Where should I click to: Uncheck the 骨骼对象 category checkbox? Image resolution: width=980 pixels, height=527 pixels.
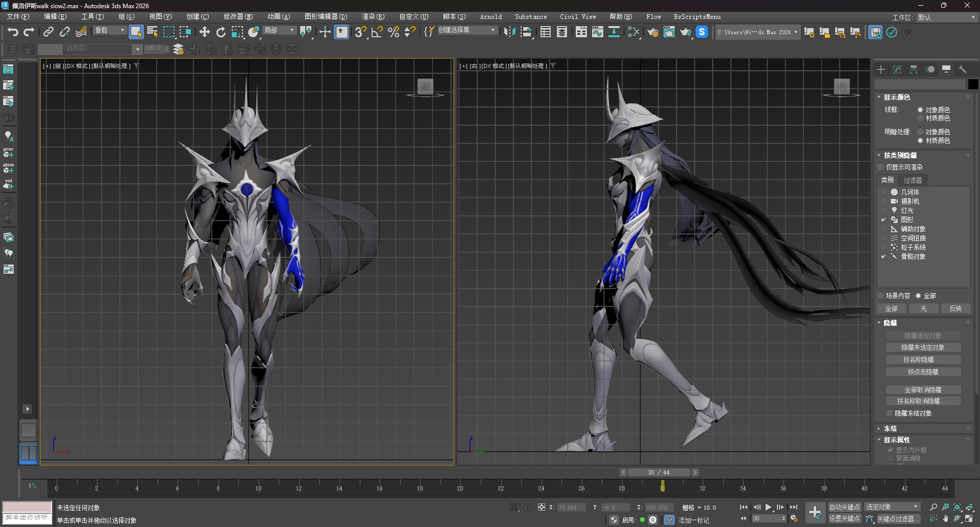point(884,256)
